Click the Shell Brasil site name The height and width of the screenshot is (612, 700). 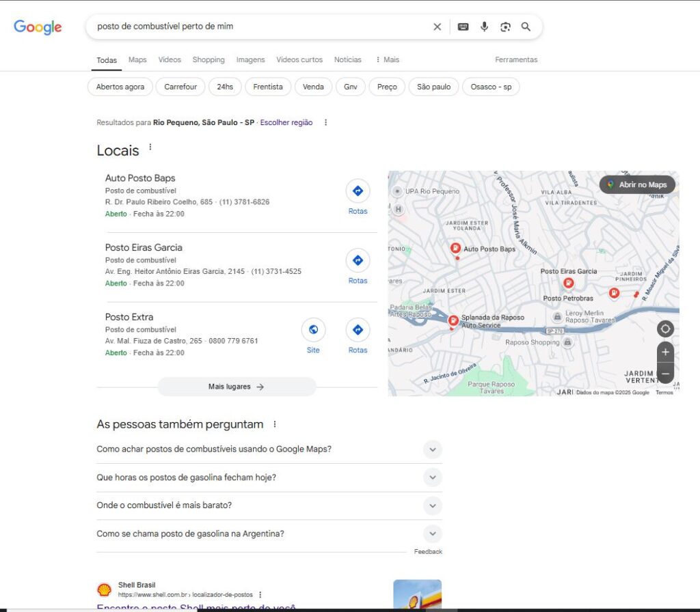[x=137, y=585]
